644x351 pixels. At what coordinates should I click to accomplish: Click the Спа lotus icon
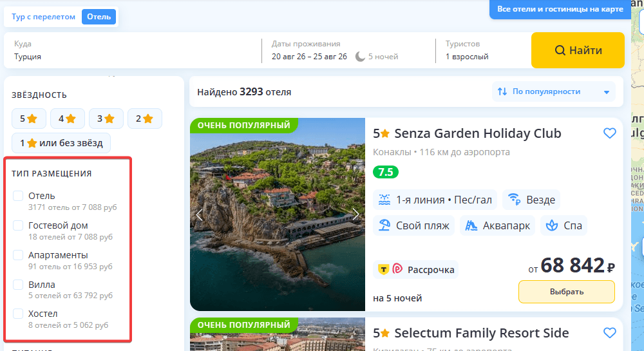(x=552, y=225)
